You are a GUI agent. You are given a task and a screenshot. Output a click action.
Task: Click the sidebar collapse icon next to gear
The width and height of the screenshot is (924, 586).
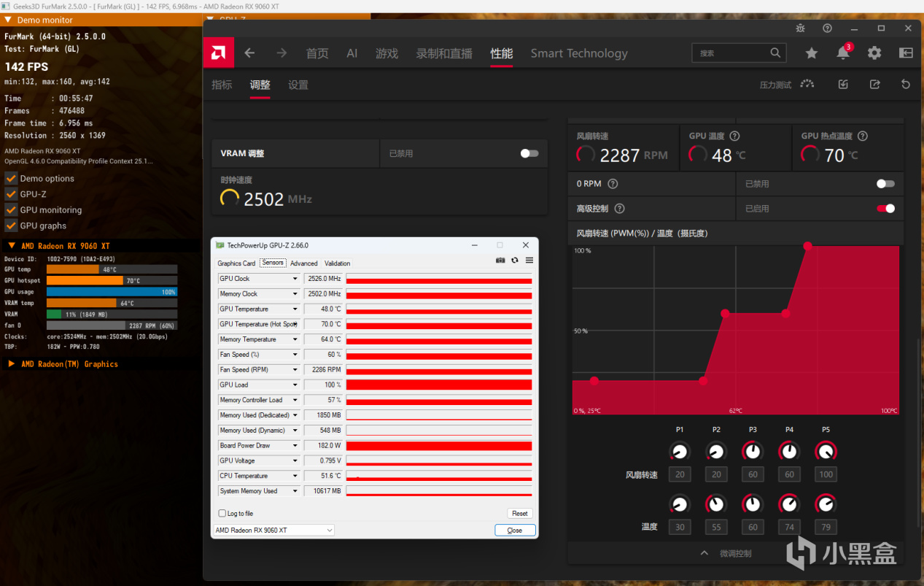tap(906, 53)
